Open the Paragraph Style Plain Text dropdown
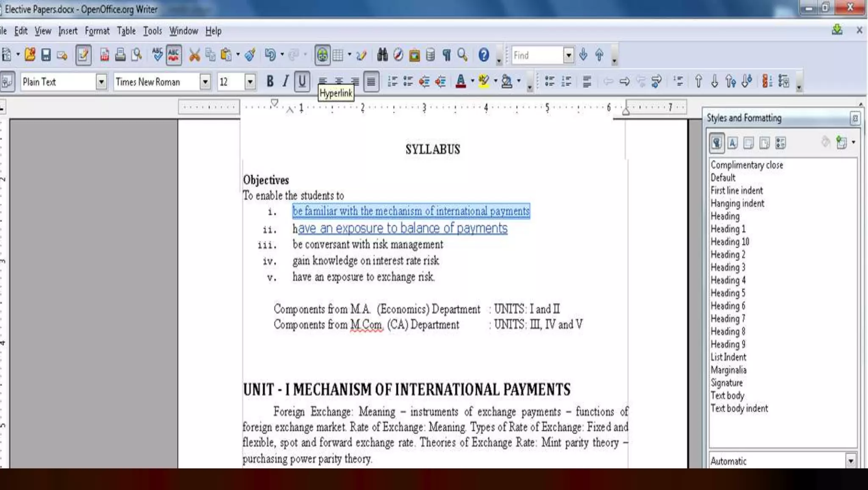Image resolution: width=868 pixels, height=490 pixels. pos(101,81)
